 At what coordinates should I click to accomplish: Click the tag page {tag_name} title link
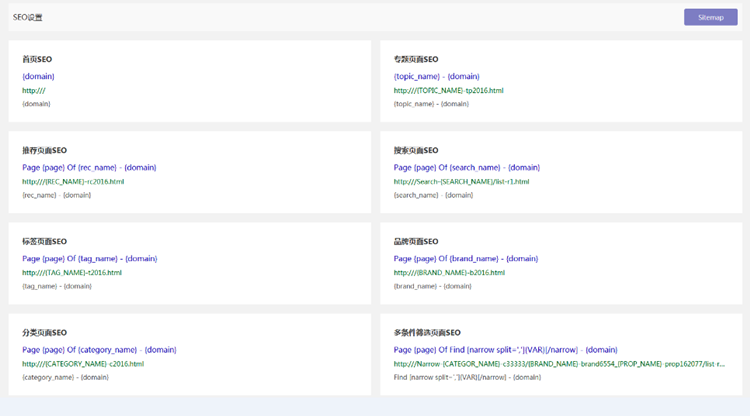(x=89, y=258)
